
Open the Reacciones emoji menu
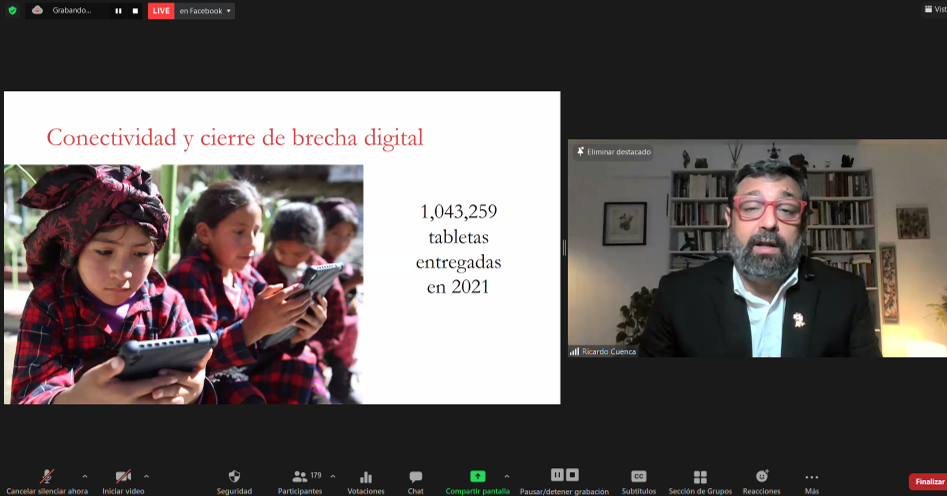762,477
